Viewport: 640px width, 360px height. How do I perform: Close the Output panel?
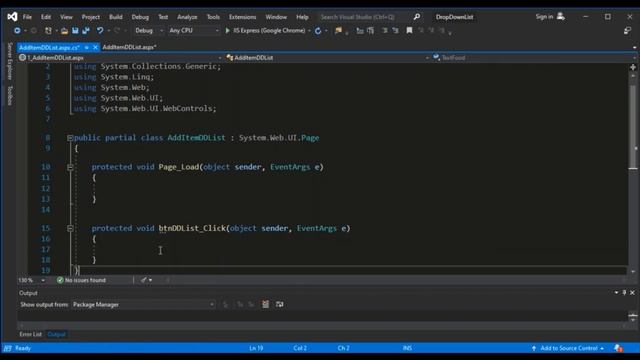click(x=632, y=293)
